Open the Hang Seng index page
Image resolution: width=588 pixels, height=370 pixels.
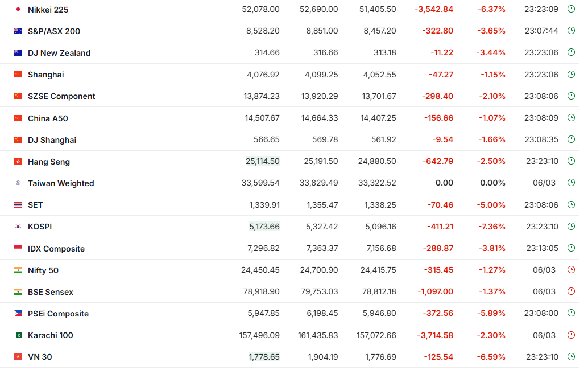click(x=49, y=162)
